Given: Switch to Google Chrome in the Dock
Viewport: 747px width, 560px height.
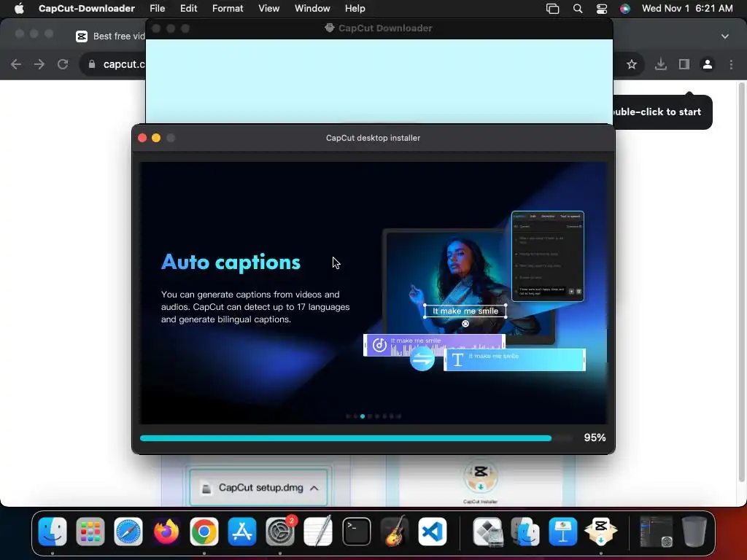Looking at the screenshot, I should point(204,532).
